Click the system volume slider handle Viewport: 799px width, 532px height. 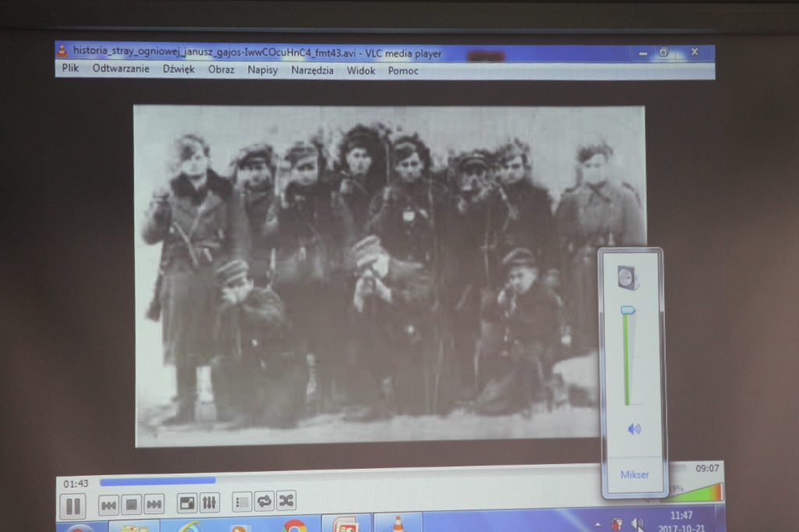(628, 310)
